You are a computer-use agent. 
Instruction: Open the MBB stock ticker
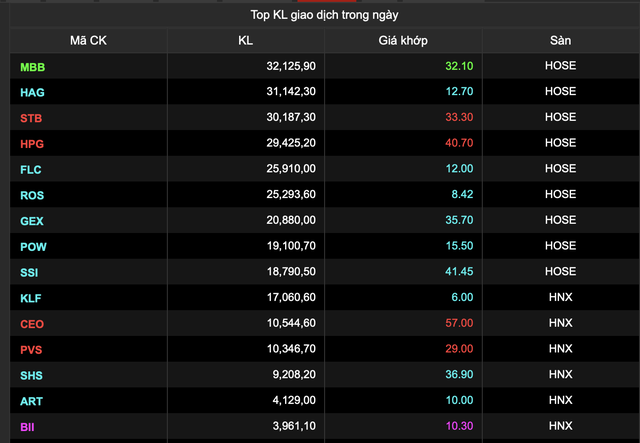click(33, 67)
